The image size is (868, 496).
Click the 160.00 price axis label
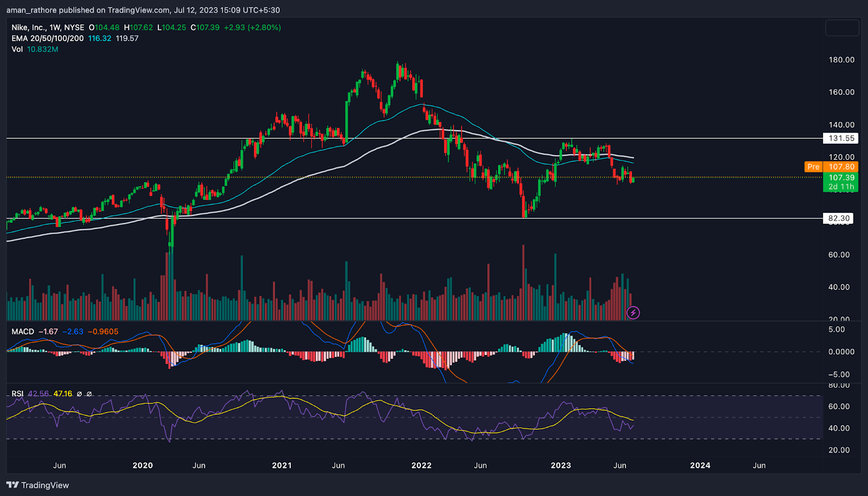tap(841, 92)
